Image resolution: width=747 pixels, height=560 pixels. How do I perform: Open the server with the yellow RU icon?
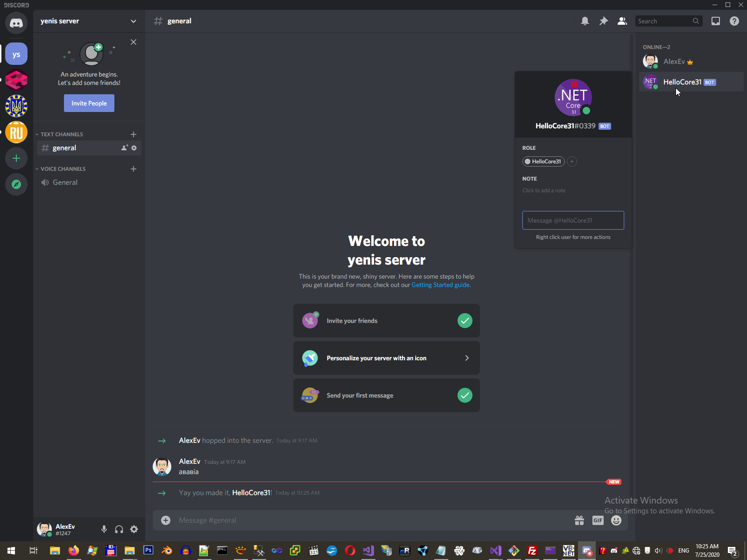click(16, 133)
